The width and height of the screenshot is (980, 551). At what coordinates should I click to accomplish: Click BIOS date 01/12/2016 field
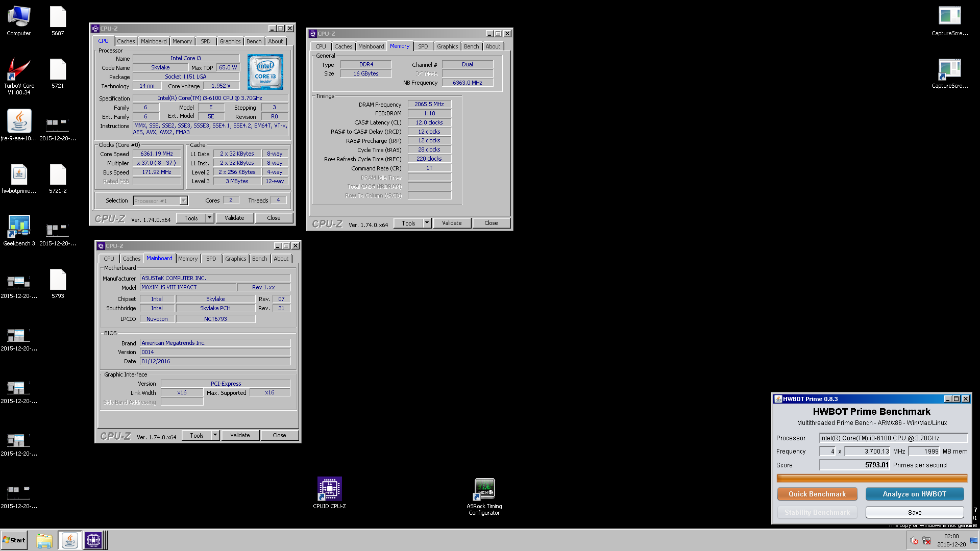coord(215,361)
